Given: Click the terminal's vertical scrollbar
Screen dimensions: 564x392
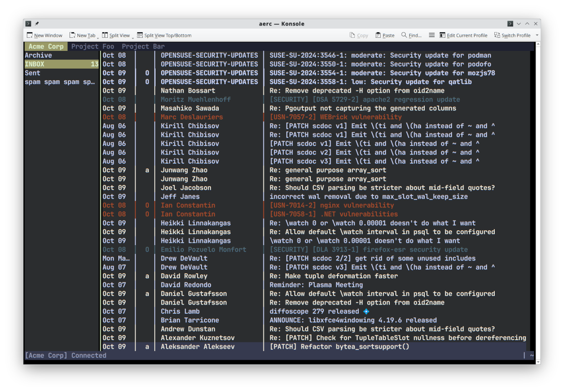Looking at the screenshot, I should click(538, 200).
